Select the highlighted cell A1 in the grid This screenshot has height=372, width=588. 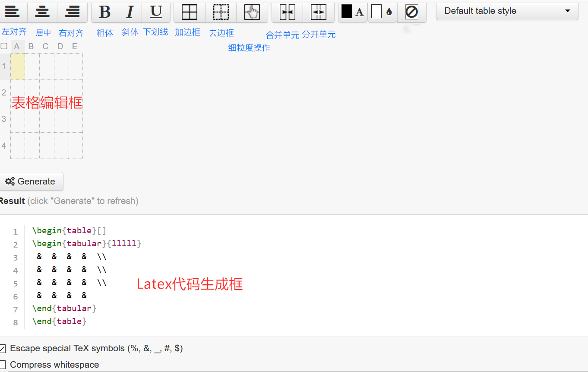(x=17, y=67)
